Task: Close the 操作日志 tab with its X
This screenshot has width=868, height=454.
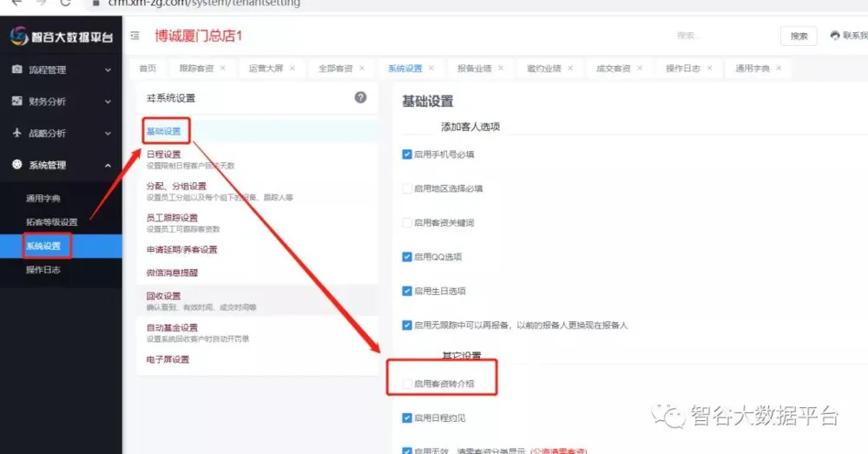Action: pyautogui.click(x=709, y=69)
